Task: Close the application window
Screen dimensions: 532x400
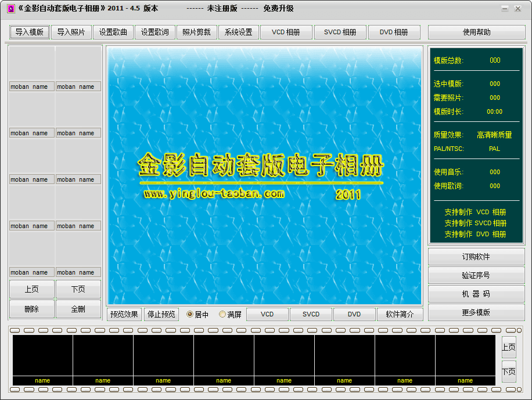Action: coord(517,9)
